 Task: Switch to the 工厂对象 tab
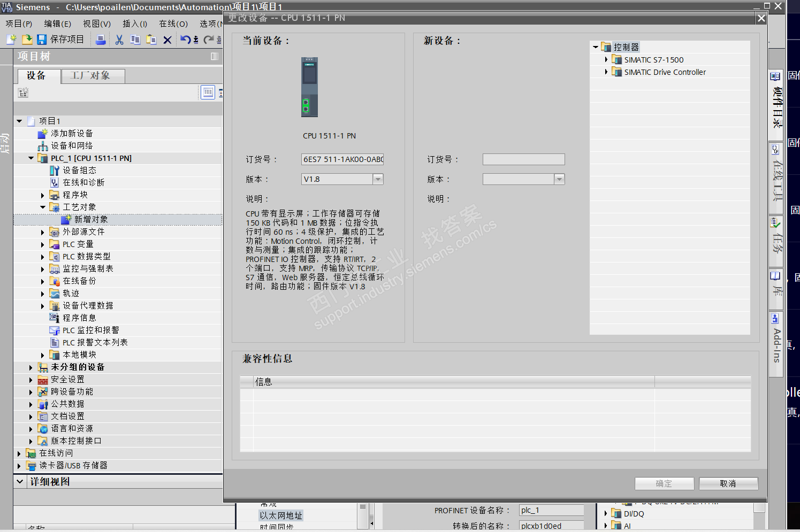pyautogui.click(x=93, y=76)
